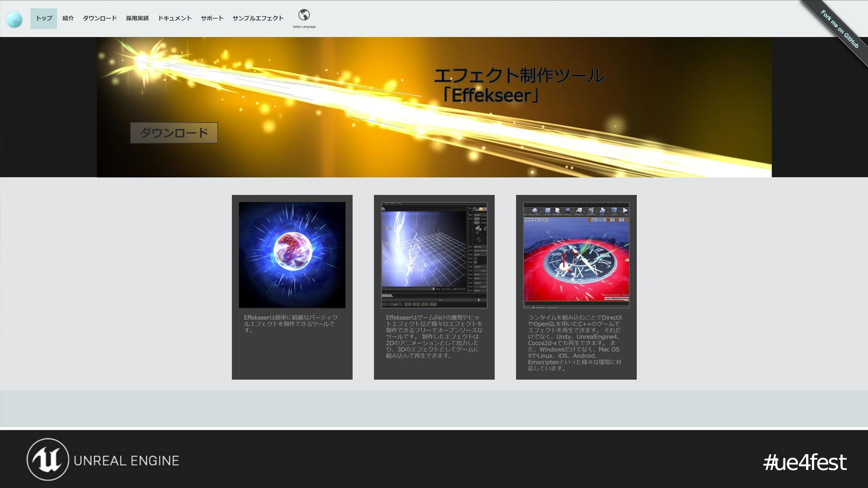Viewport: 868px width, 488px height.
Task: Click the Unreal Engine logo in footer
Action: 103,460
